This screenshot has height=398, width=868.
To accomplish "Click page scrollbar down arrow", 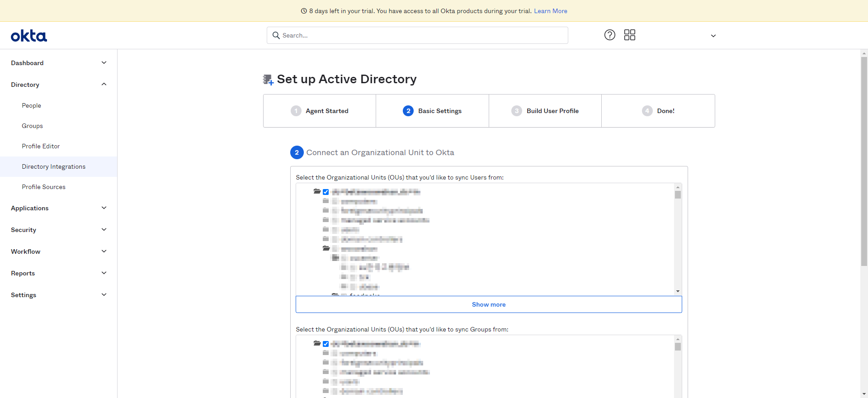I will (x=864, y=394).
